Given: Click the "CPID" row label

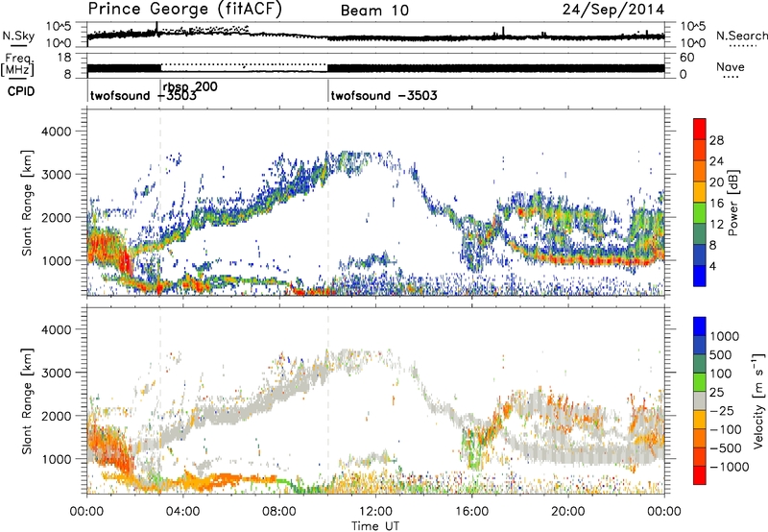Looking at the screenshot, I should (21, 91).
